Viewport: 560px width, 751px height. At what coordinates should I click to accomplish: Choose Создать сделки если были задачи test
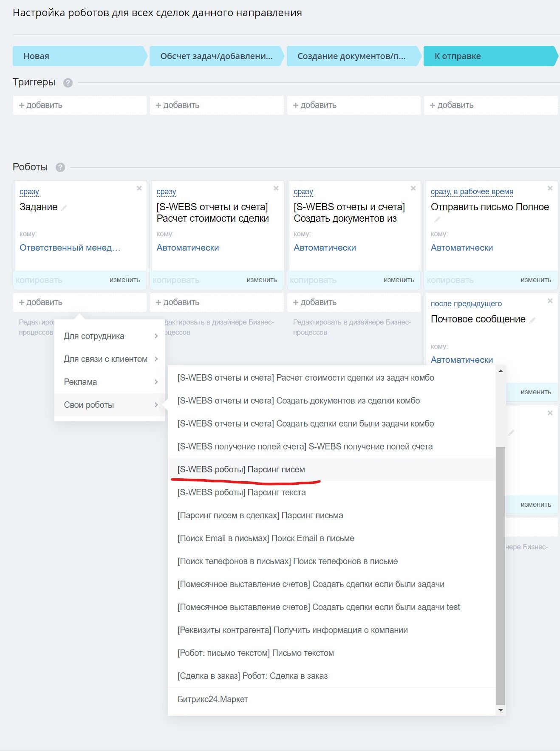click(332, 607)
